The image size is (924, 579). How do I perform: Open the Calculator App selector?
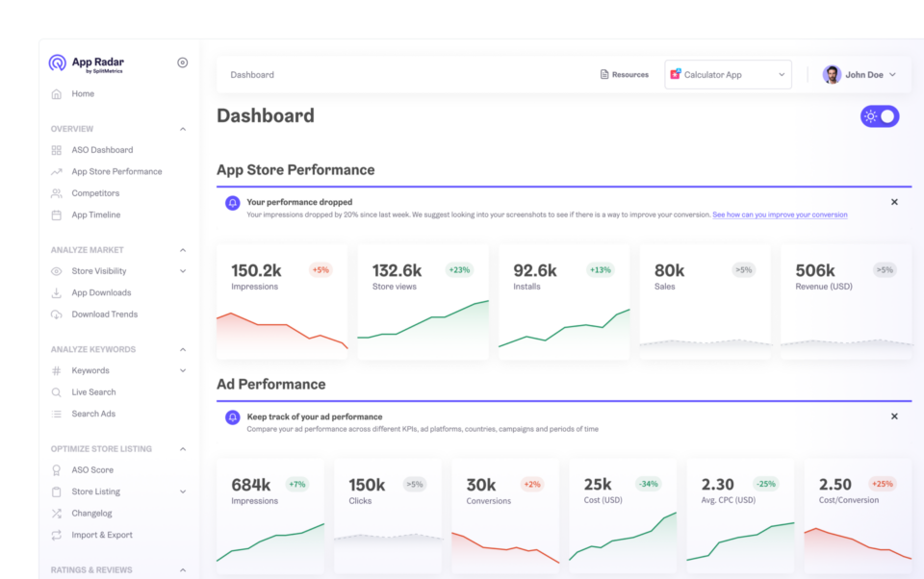pyautogui.click(x=728, y=74)
